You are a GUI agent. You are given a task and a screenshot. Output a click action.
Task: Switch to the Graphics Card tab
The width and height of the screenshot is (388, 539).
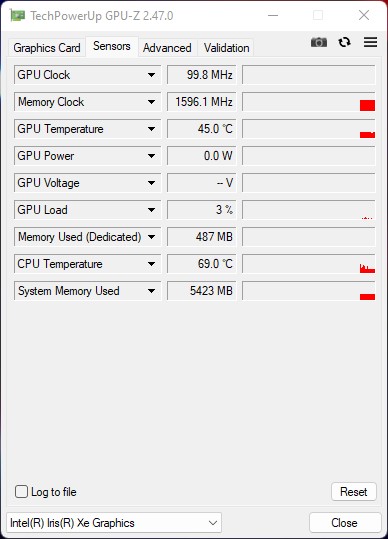point(47,48)
